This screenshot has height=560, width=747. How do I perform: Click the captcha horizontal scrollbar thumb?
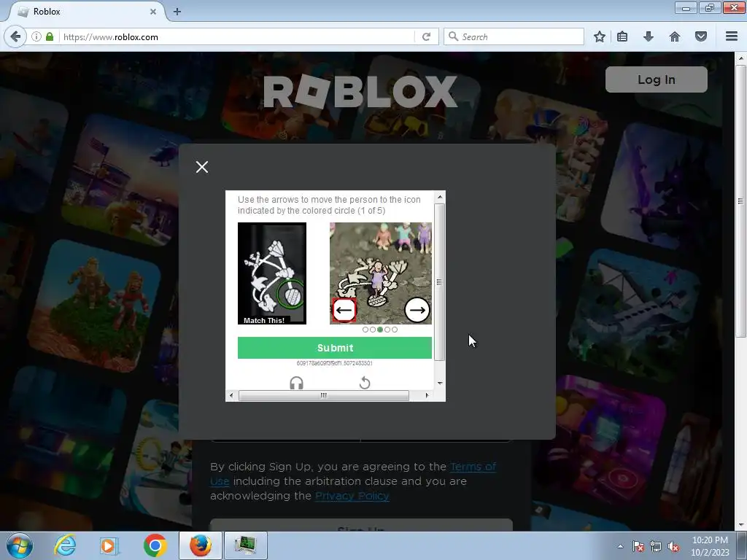pos(323,395)
